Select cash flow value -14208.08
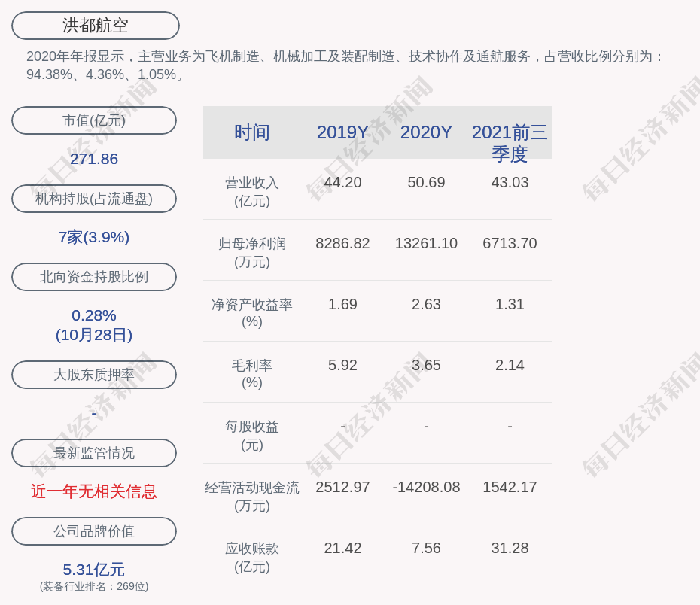Screen dimensions: 700x605 pos(426,487)
